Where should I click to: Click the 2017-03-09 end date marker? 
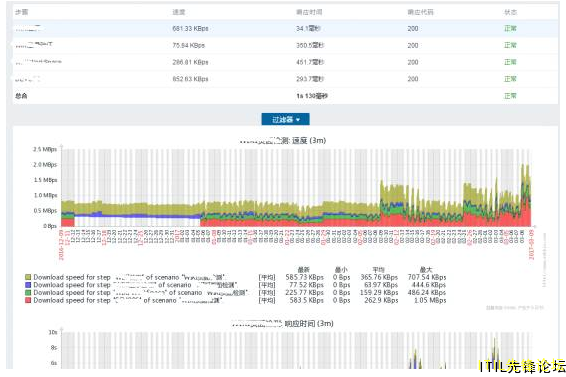coord(531,244)
